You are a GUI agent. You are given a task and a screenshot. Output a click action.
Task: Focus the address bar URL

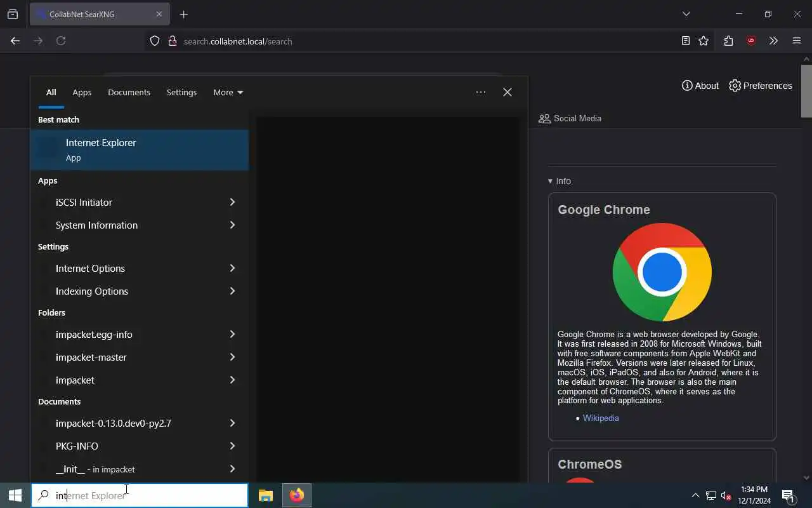click(238, 41)
